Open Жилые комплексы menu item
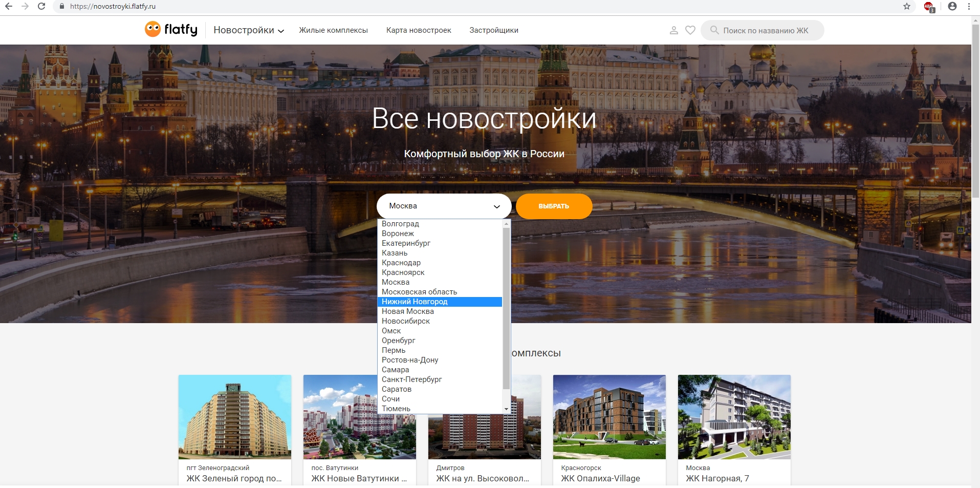 pyautogui.click(x=334, y=30)
